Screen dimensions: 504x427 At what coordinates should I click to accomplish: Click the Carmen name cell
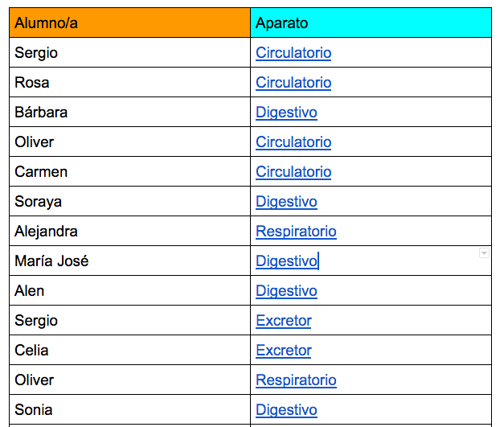click(x=129, y=172)
